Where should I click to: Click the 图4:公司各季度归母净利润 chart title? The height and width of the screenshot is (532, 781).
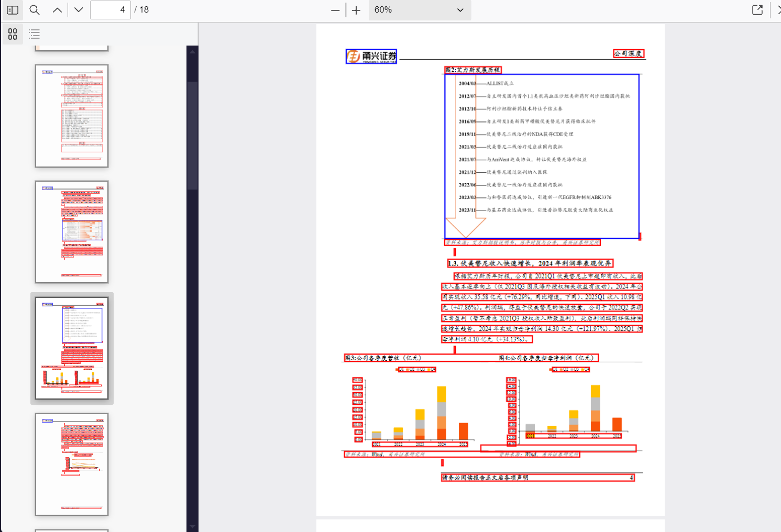pos(547,358)
